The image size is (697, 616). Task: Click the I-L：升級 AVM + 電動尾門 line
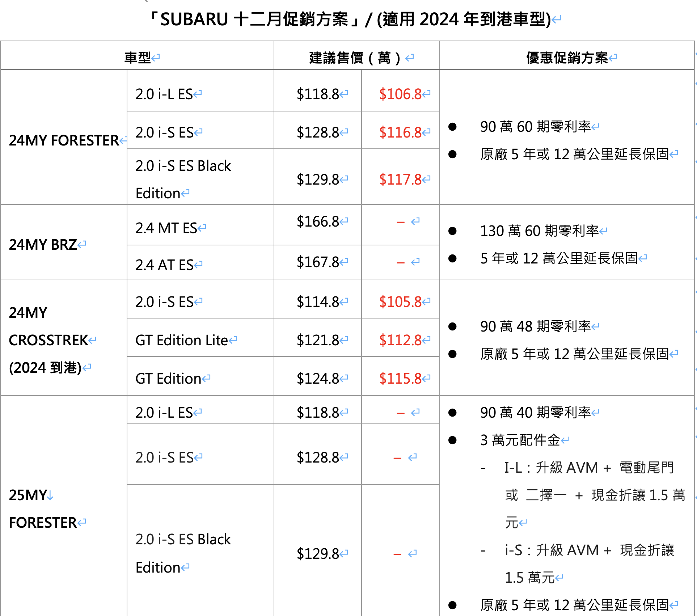pos(589,468)
